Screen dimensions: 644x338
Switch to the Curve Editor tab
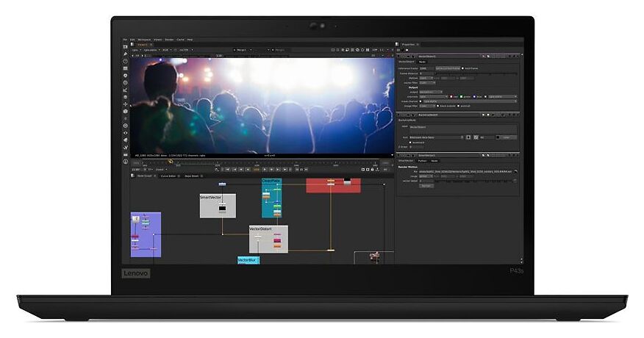[168, 176]
